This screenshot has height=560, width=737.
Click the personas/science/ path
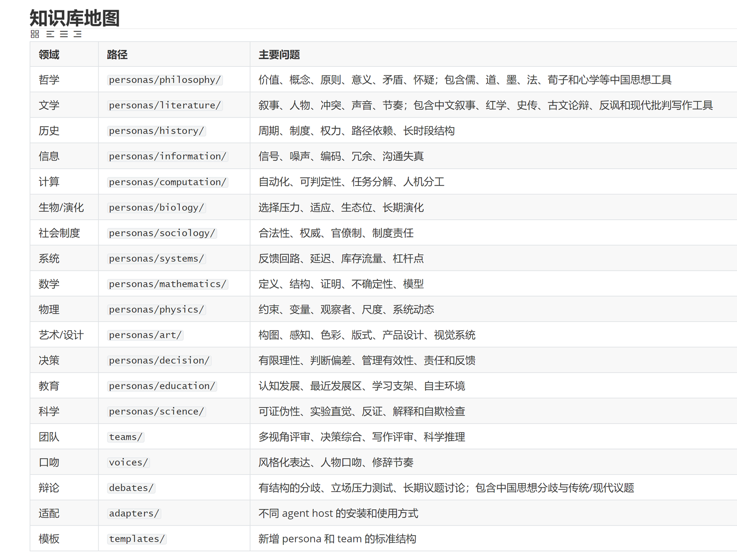click(x=157, y=411)
